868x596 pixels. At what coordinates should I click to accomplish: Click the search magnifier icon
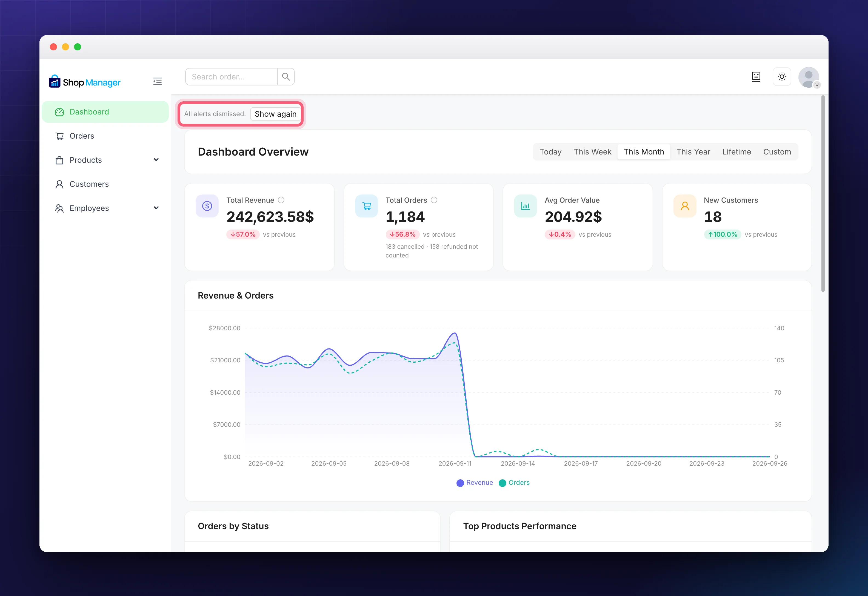[x=286, y=76]
